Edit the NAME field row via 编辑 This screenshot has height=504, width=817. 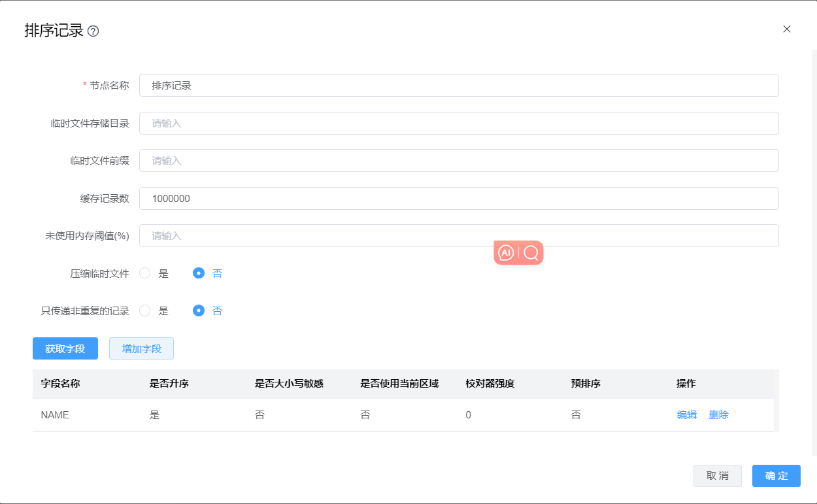[686, 414]
